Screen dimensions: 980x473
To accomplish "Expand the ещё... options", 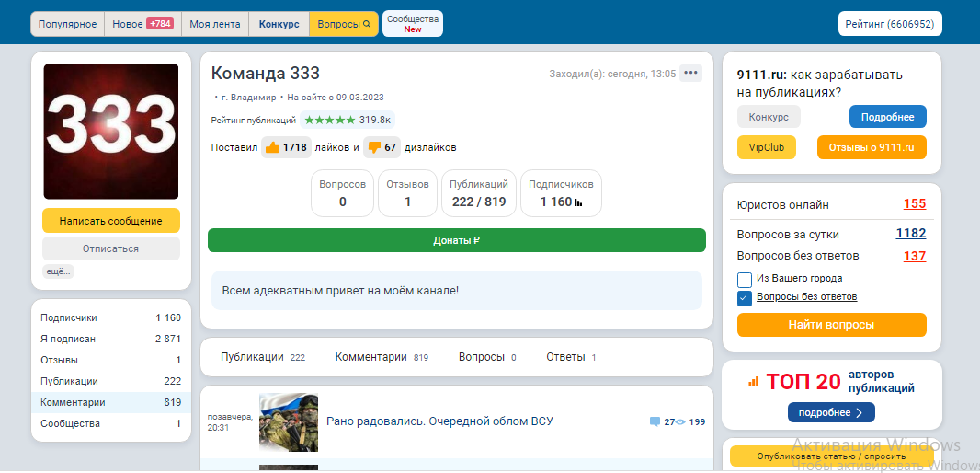I will 58,271.
